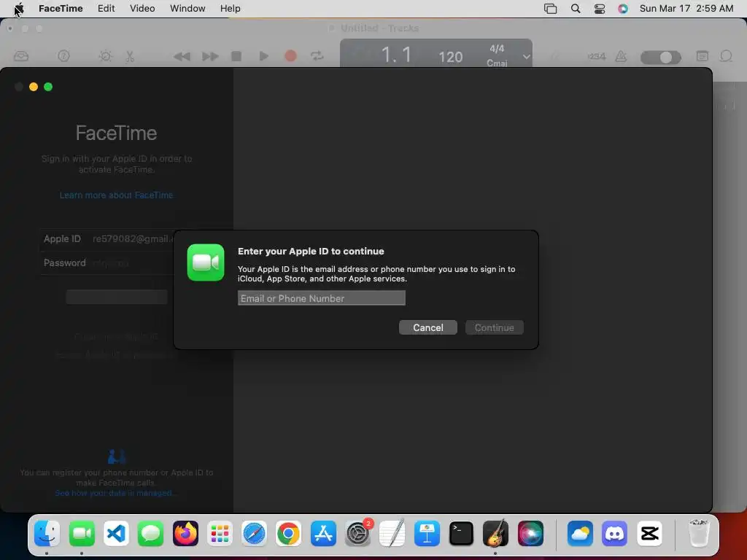Click GarageBand play button
The height and width of the screenshot is (560, 747).
(263, 56)
